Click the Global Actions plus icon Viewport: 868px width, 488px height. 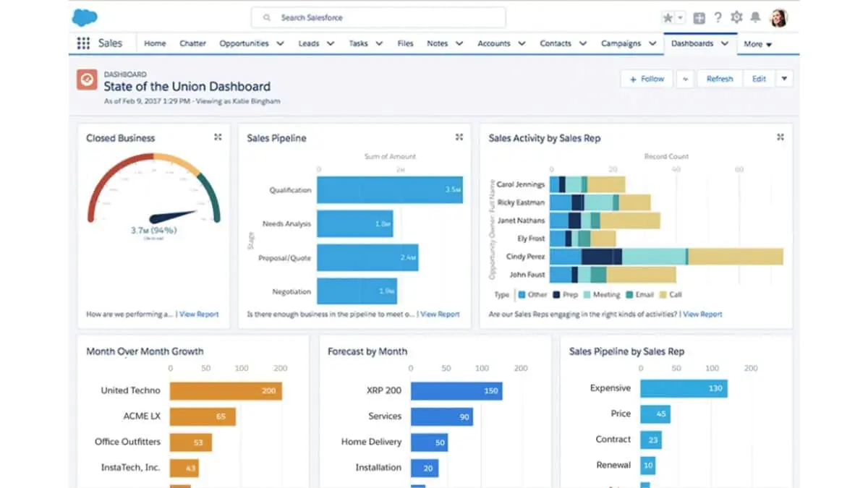699,18
